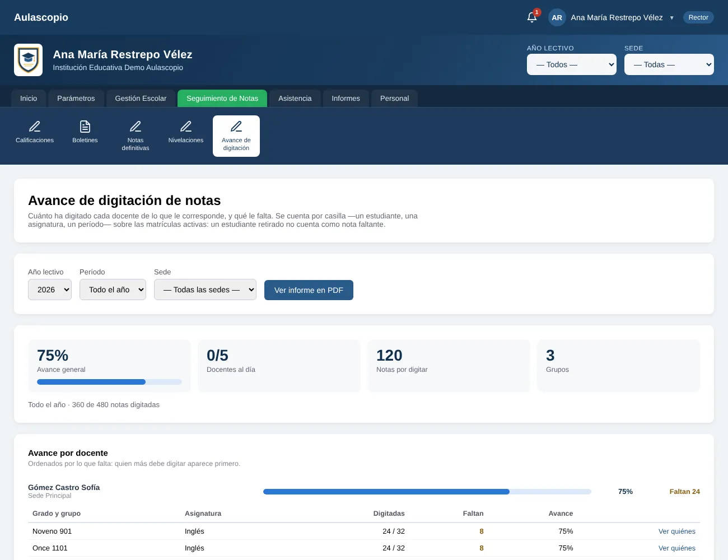This screenshot has width=728, height=560.
Task: Switch to Parámetros tab
Action: pyautogui.click(x=76, y=98)
